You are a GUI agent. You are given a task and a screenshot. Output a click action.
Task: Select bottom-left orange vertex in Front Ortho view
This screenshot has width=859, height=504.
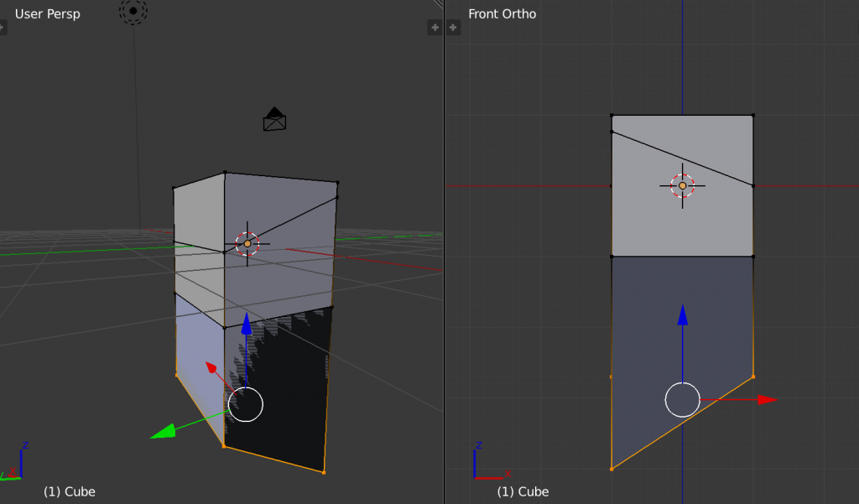pyautogui.click(x=612, y=469)
